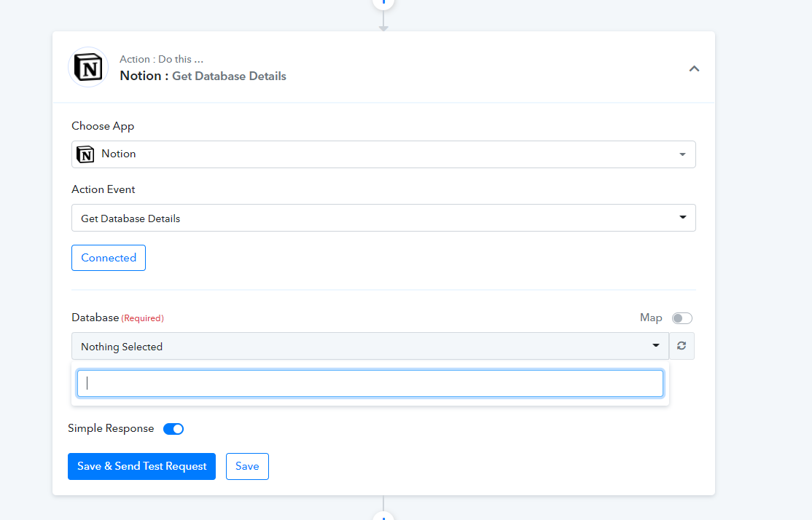Click the 'Action : Do this ...' label

pos(161,59)
